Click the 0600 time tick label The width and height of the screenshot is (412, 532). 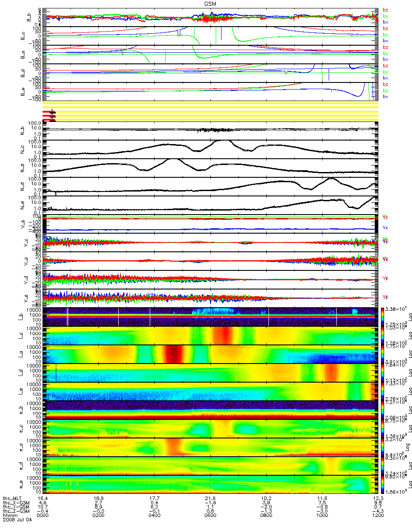pos(210,516)
